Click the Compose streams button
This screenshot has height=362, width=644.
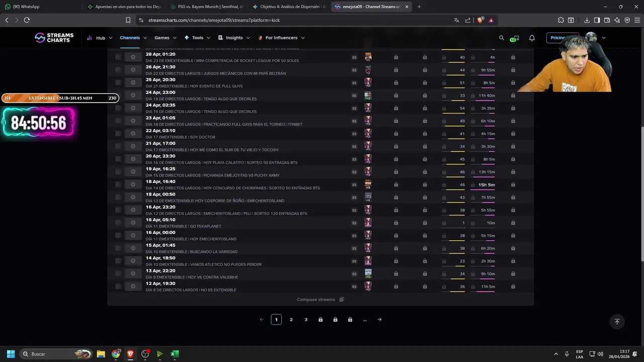320,300
